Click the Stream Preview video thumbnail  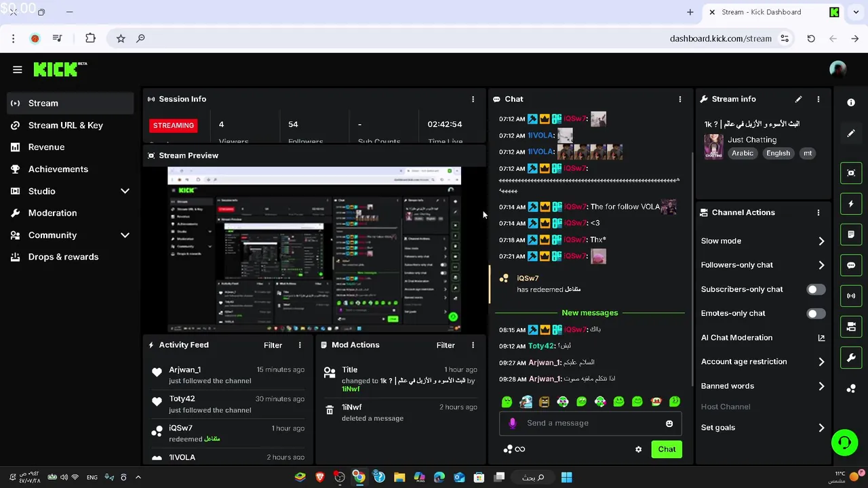[314, 249]
